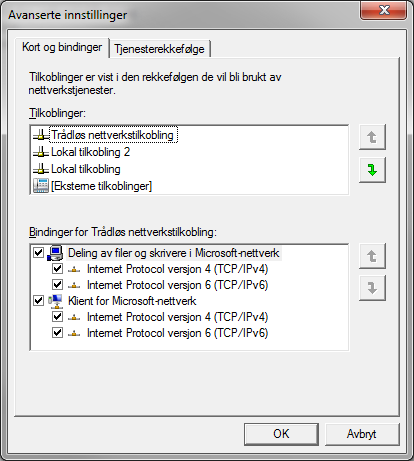Image resolution: width=414 pixels, height=461 pixels.
Task: Click the adapter icon next to Lokal tilkobling 2
Action: point(41,152)
